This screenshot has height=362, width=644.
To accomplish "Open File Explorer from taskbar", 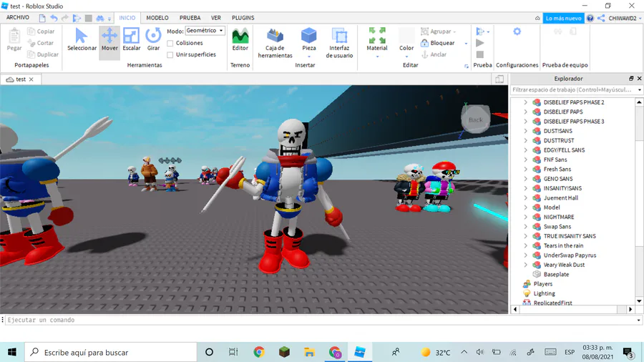I will click(x=309, y=352).
